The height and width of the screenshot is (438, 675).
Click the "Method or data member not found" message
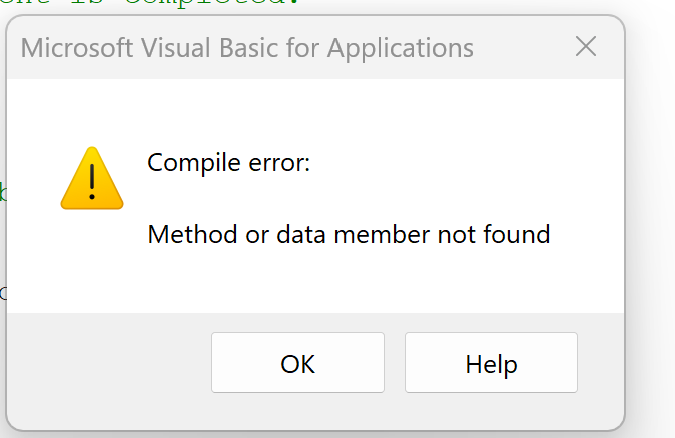pyautogui.click(x=349, y=235)
